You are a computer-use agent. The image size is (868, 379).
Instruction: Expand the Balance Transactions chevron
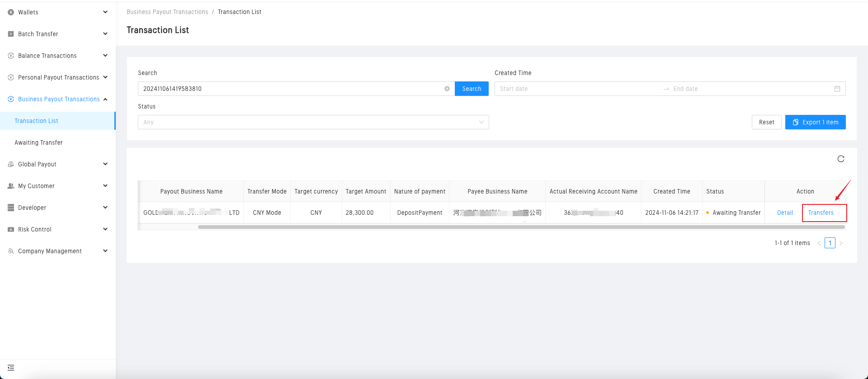(x=105, y=56)
